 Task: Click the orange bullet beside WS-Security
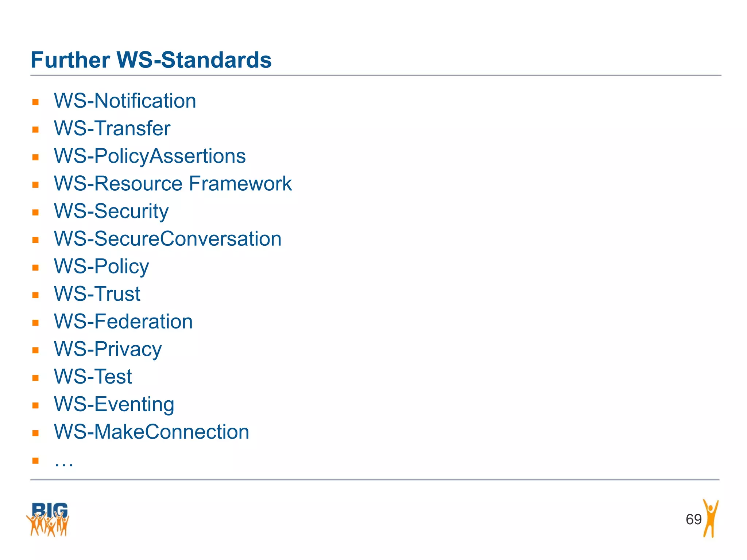(x=35, y=213)
